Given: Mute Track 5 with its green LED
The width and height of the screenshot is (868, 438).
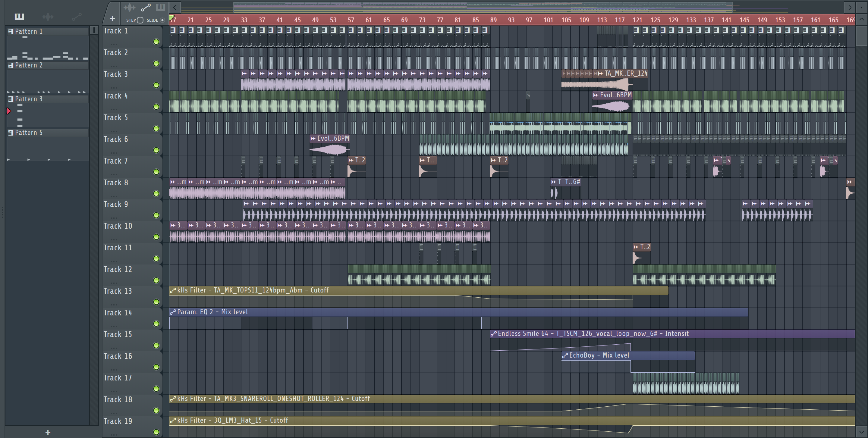Looking at the screenshot, I should 156,128.
